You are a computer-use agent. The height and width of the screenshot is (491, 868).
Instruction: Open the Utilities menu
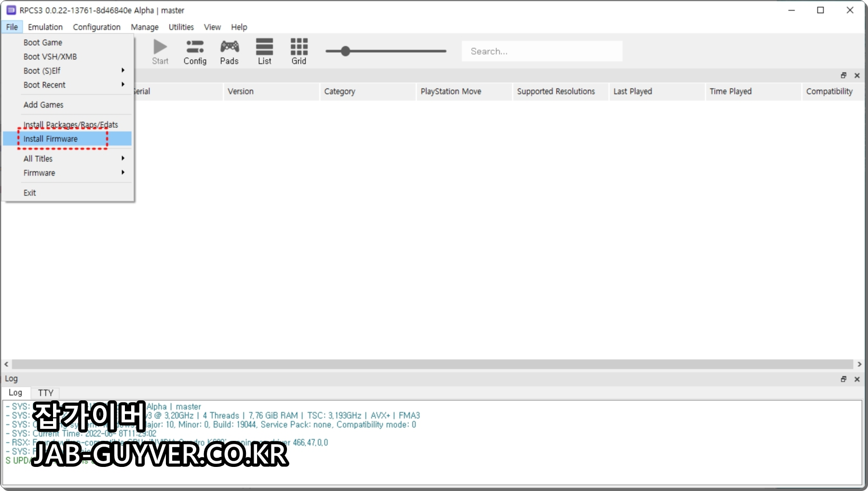coord(181,27)
